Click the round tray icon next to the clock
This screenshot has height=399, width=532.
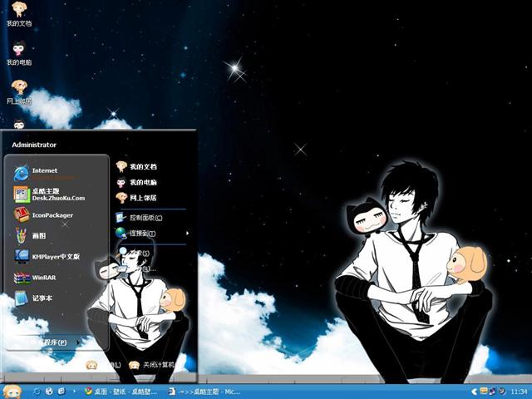coord(501,392)
